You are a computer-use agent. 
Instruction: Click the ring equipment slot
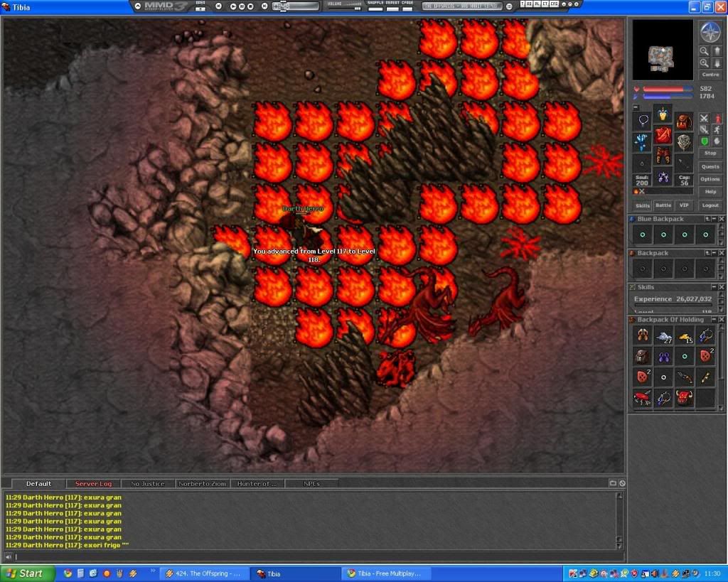[x=643, y=163]
